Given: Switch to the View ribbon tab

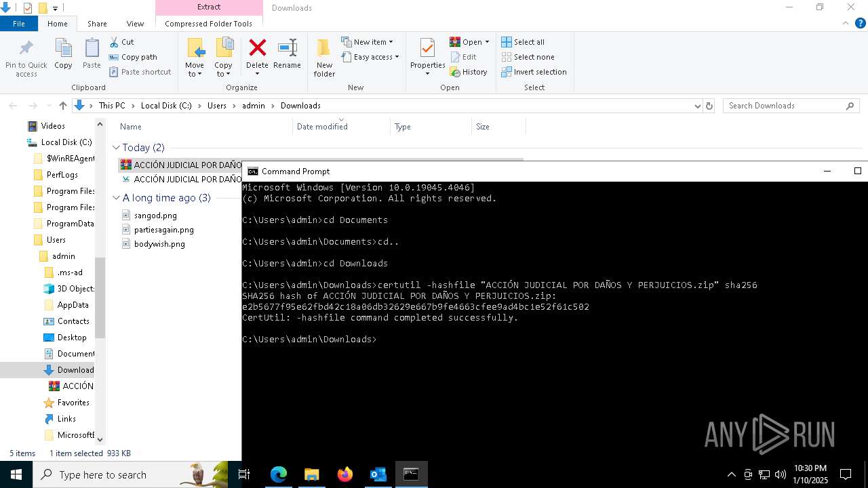Looking at the screenshot, I should [x=135, y=24].
